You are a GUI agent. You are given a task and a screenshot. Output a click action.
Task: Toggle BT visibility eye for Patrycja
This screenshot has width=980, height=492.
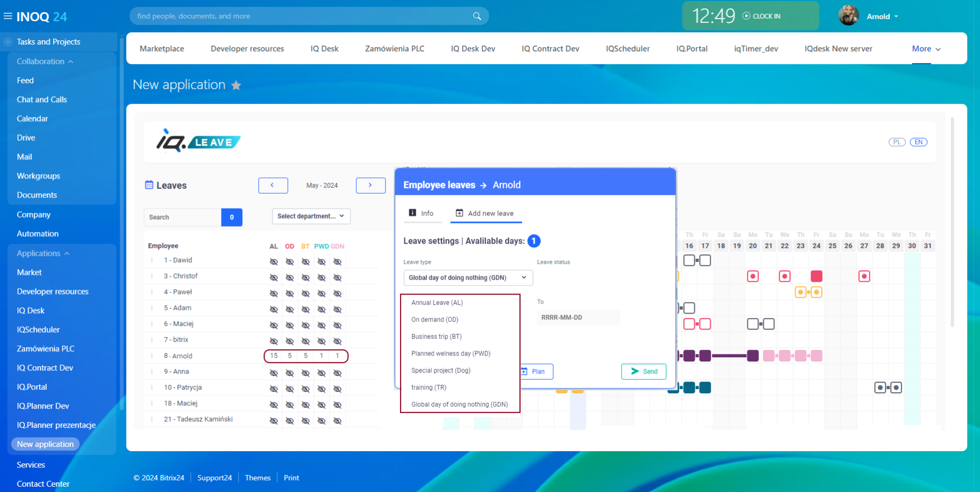[x=305, y=389]
